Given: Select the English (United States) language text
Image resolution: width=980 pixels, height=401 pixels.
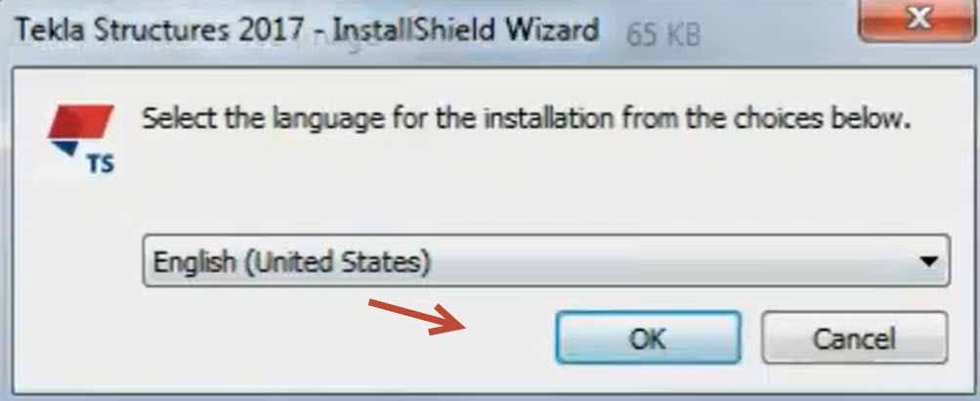Looking at the screenshot, I should pyautogui.click(x=292, y=261).
